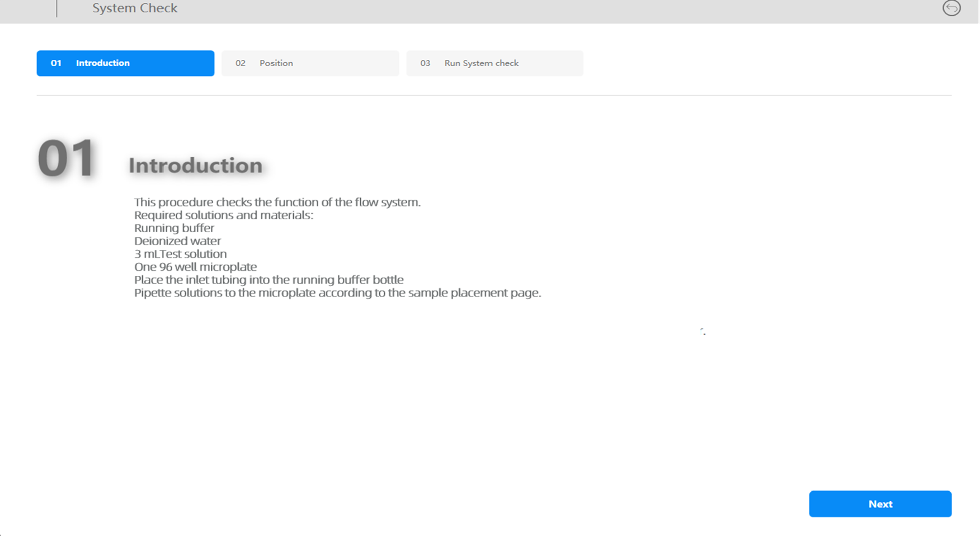Select the Introduction step tab
The width and height of the screenshot is (980, 536).
pos(125,63)
